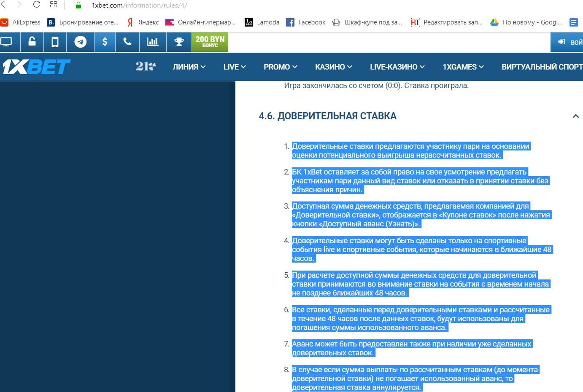Click the dollar sign payments icon
This screenshot has height=392, width=583.
pos(105,42)
